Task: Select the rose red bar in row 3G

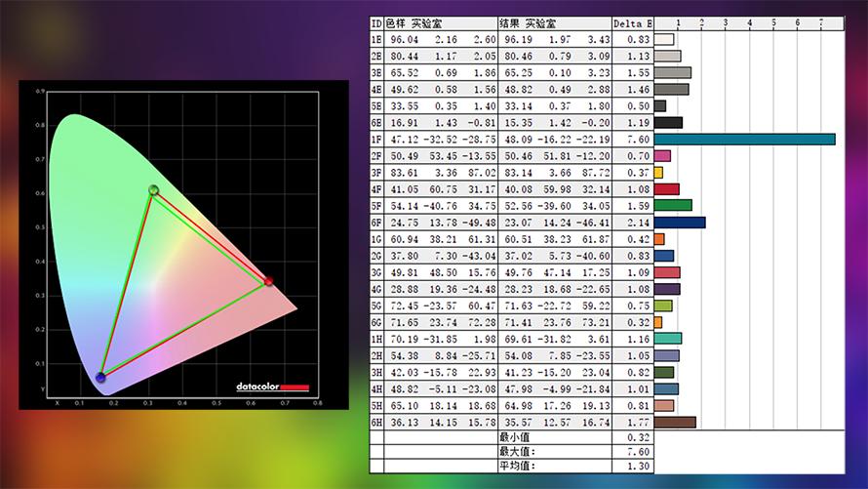Action: coord(667,272)
